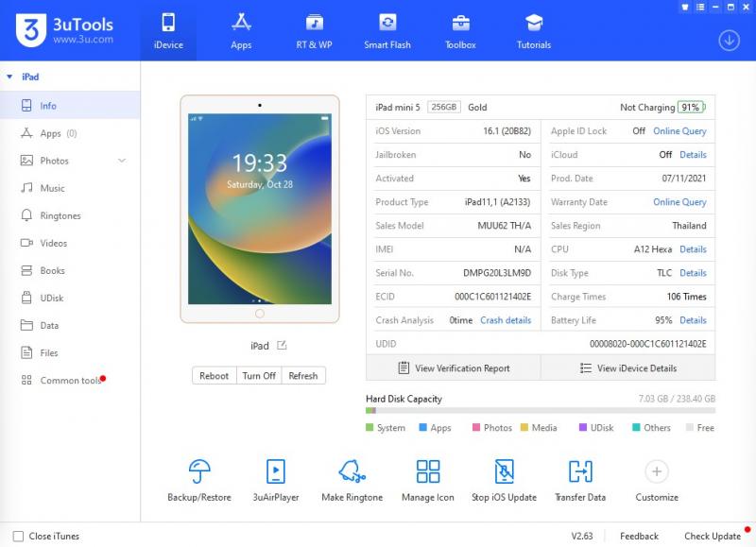
Task: Open Common tools in the sidebar
Action: (x=70, y=380)
